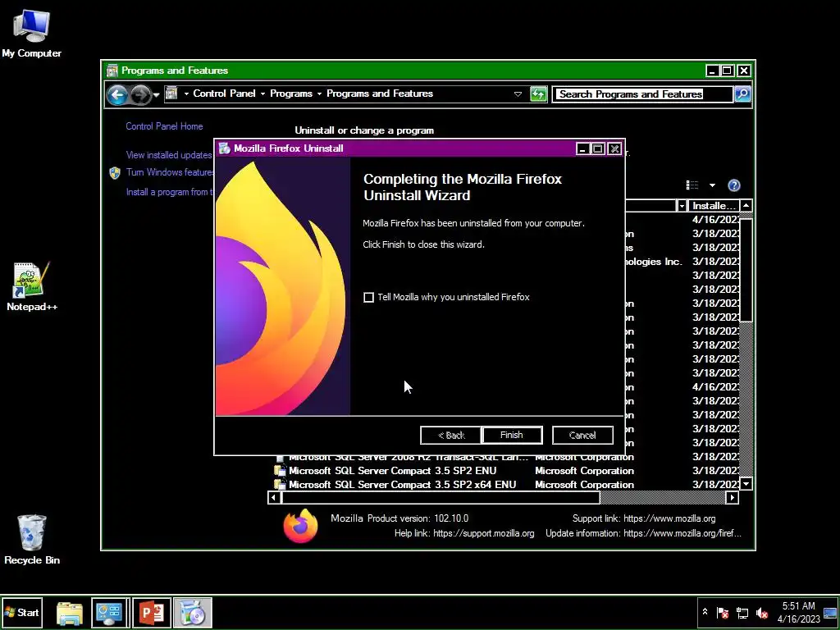
Task: Minimize the Mozilla Firefox Uninstall dialog
Action: click(582, 149)
